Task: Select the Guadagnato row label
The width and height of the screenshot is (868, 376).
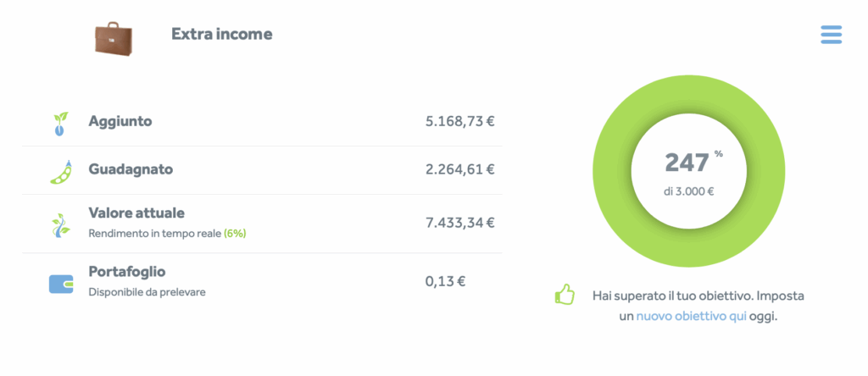Action: [131, 169]
